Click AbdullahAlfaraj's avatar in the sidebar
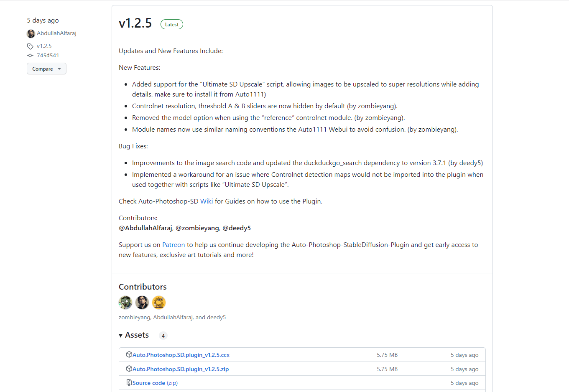This screenshot has height=392, width=569. [x=31, y=33]
